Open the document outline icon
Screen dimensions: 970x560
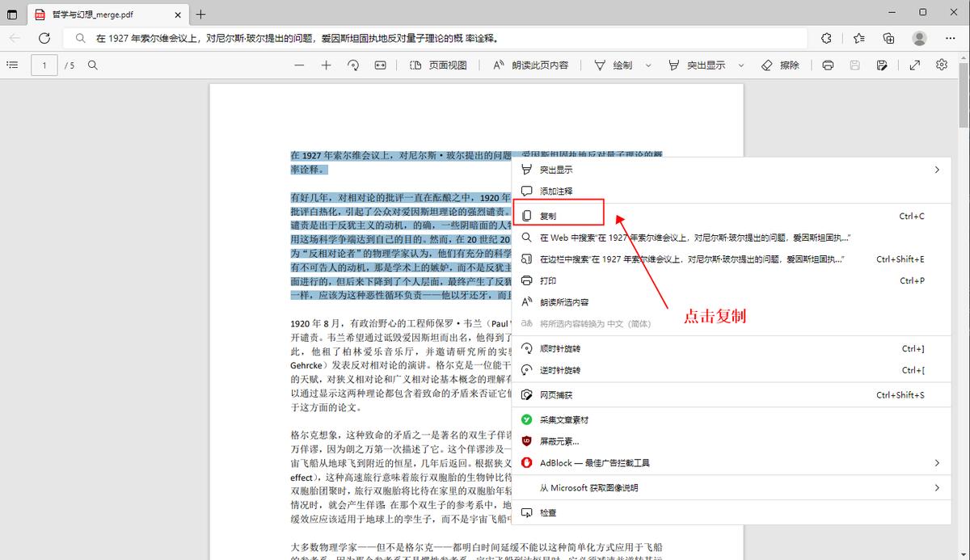coord(12,65)
